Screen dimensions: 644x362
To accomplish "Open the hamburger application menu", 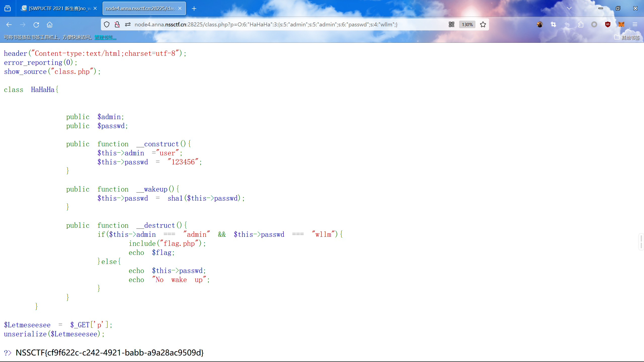I will (635, 24).
